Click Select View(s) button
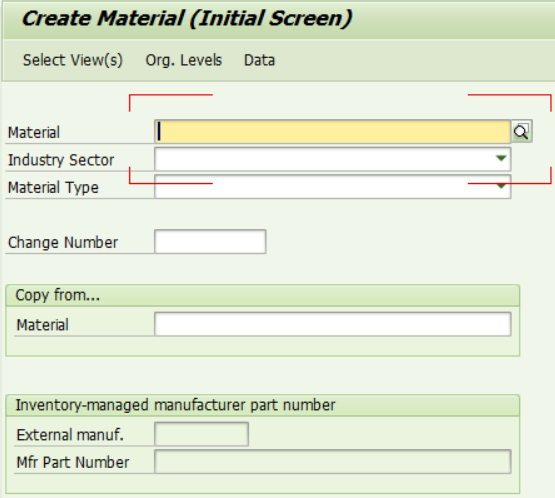This screenshot has height=498, width=555. (73, 60)
